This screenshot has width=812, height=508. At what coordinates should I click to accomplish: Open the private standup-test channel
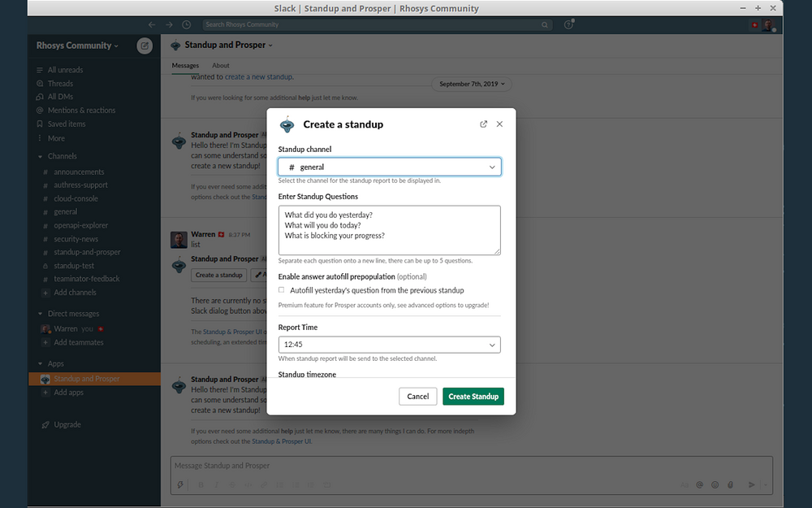click(74, 266)
